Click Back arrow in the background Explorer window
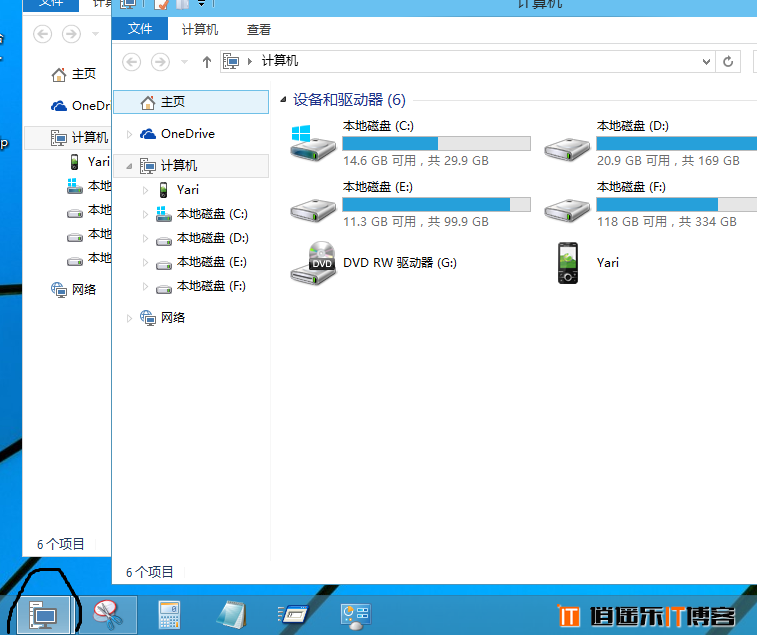This screenshot has width=757, height=635. pos(42,34)
